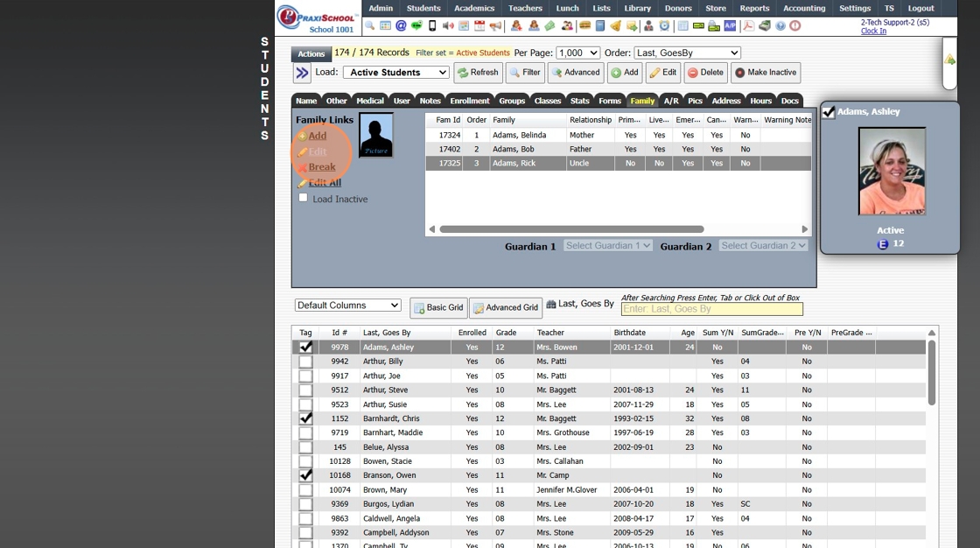The width and height of the screenshot is (980, 548).
Task: Click the cash register icon
Action: (765, 25)
